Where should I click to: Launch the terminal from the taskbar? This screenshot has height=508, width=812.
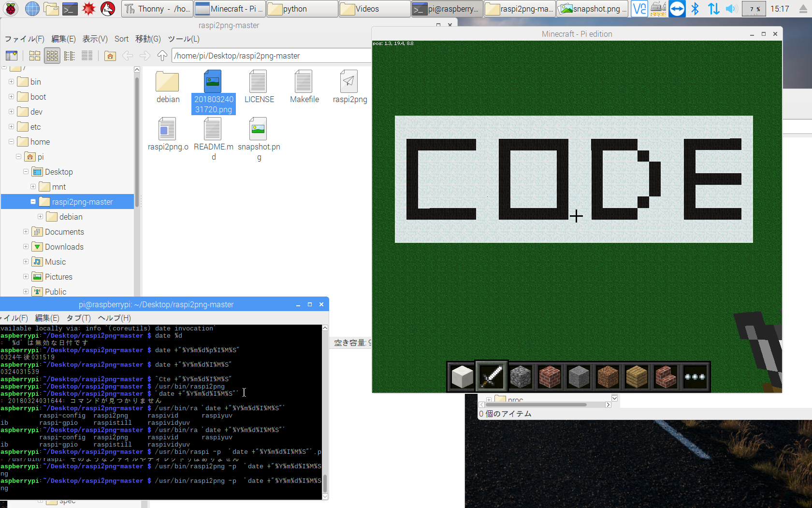70,9
